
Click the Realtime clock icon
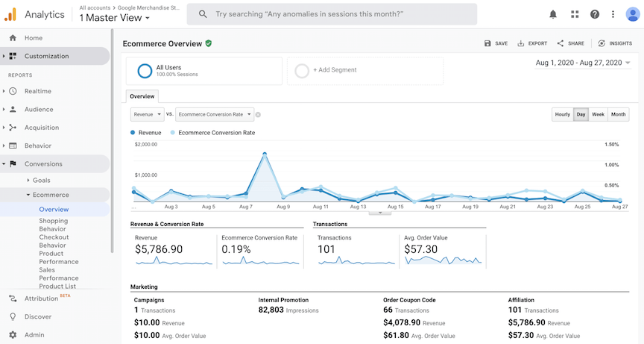pyautogui.click(x=13, y=91)
